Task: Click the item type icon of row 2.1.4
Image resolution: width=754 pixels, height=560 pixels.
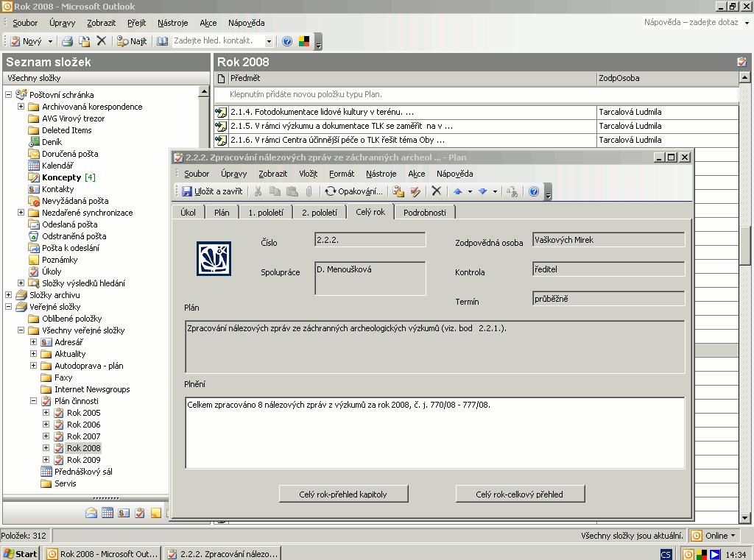Action: 221,112
